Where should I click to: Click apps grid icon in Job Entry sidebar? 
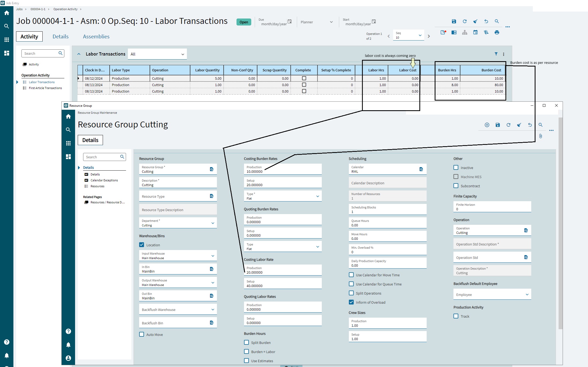[7, 40]
